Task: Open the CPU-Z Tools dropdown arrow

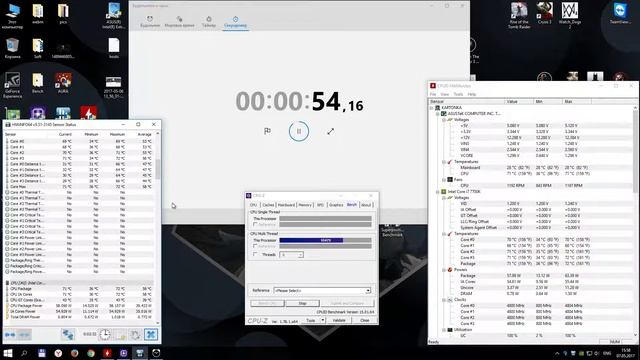Action: pyautogui.click(x=323, y=320)
